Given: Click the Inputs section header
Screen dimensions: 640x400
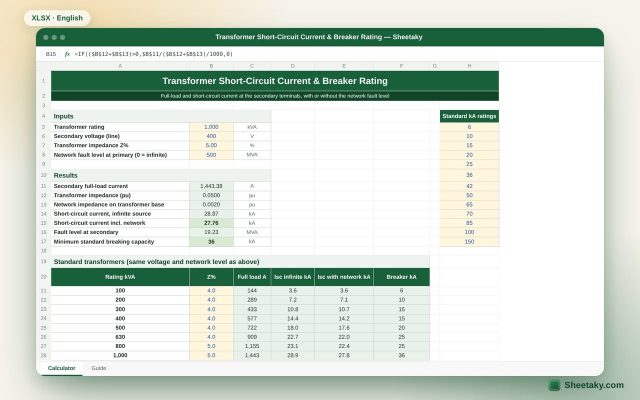Looking at the screenshot, I should pyautogui.click(x=161, y=116).
